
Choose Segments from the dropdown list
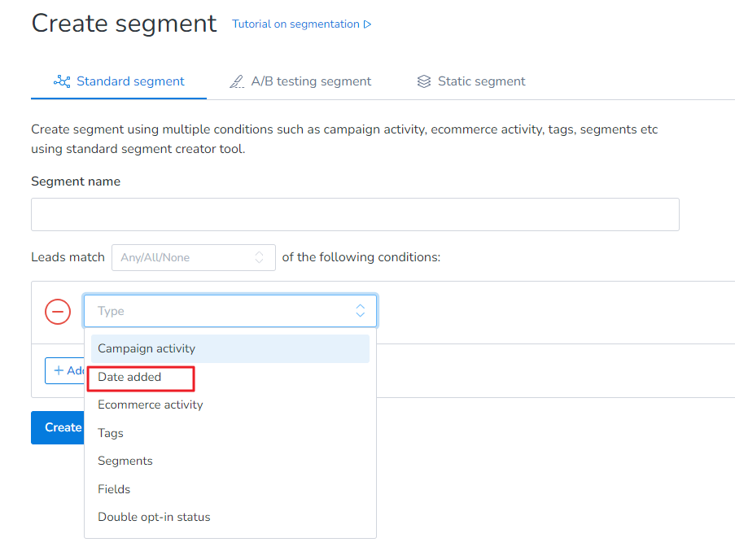pyautogui.click(x=125, y=461)
